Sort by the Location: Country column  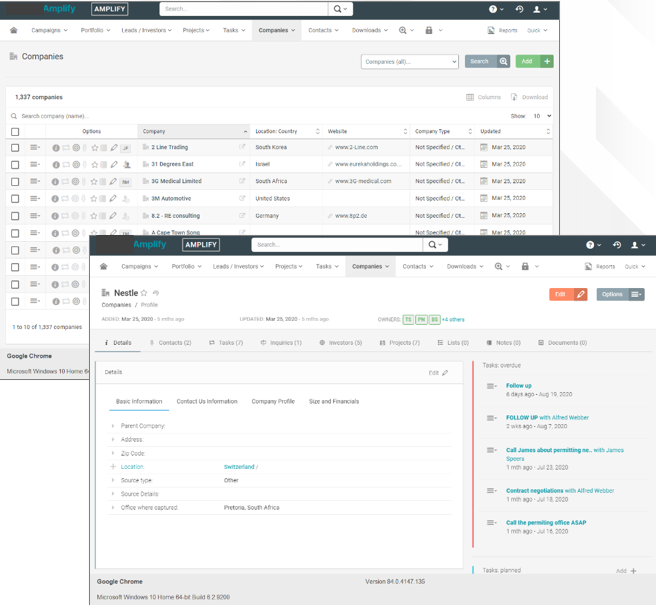point(287,131)
